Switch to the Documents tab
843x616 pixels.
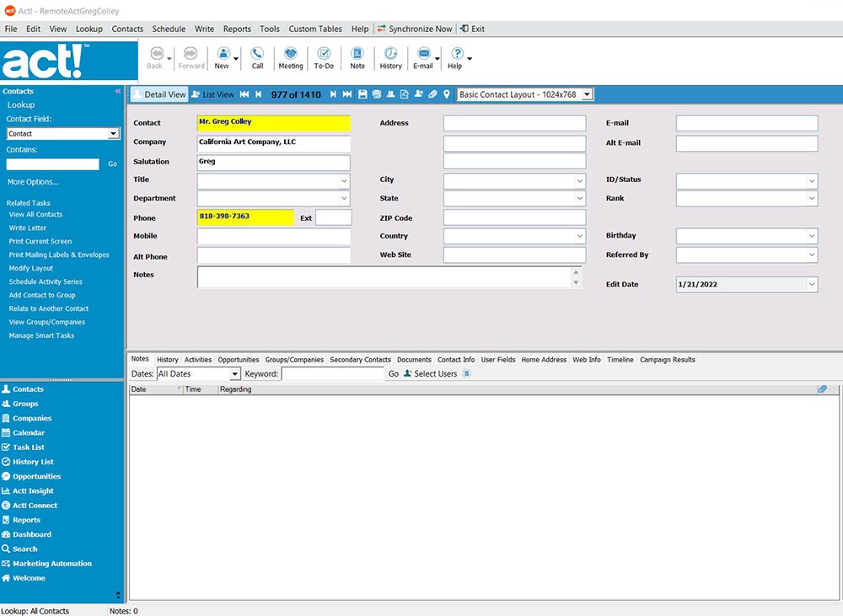click(414, 360)
